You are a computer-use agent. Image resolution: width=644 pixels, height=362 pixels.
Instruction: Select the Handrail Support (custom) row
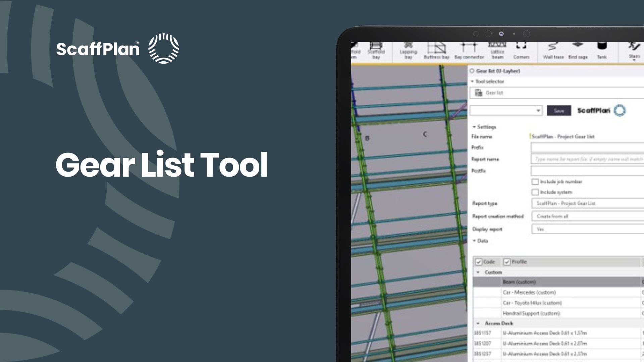558,313
